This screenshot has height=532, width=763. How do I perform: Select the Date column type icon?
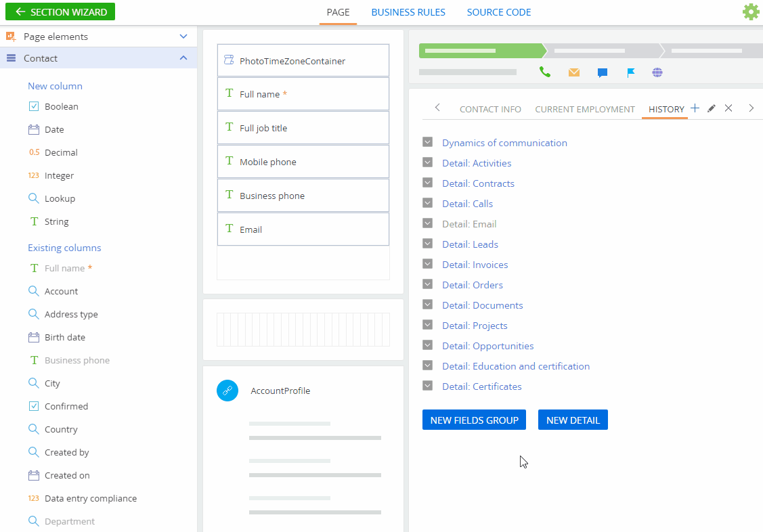32,129
